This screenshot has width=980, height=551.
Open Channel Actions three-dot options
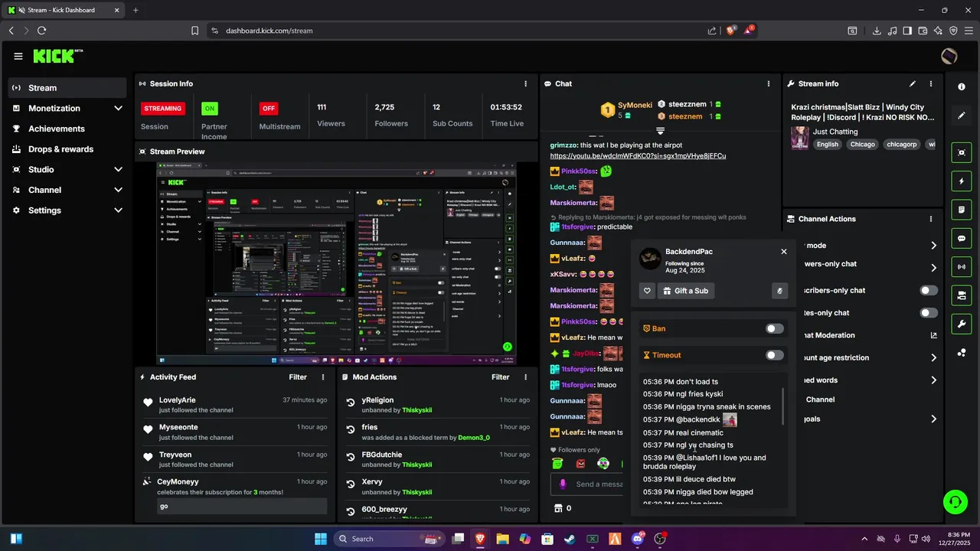(x=931, y=219)
